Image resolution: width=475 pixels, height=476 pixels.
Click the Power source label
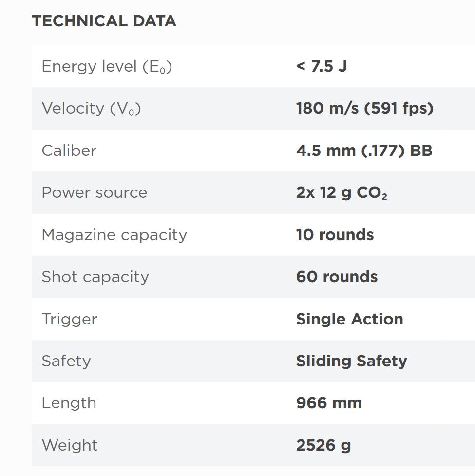94,192
